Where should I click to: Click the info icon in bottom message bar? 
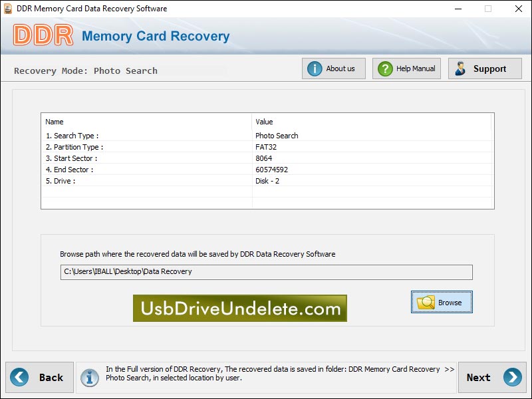[x=90, y=377]
